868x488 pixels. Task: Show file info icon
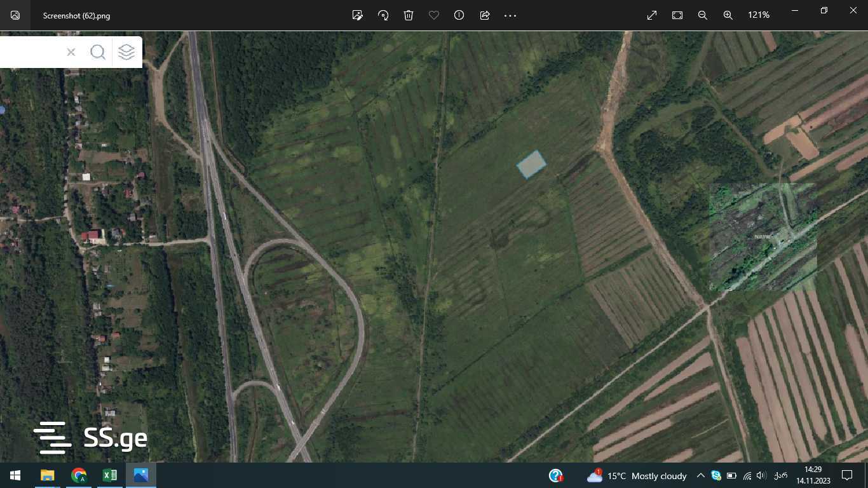point(459,15)
